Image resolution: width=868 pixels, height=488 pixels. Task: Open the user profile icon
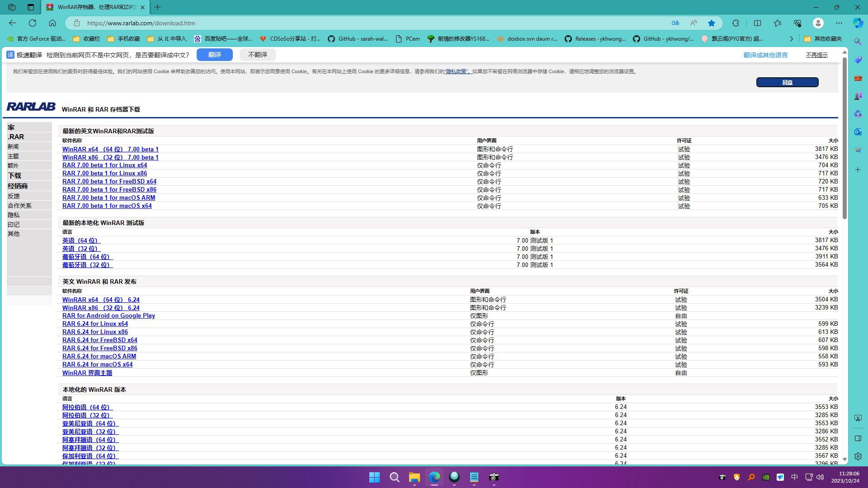818,23
